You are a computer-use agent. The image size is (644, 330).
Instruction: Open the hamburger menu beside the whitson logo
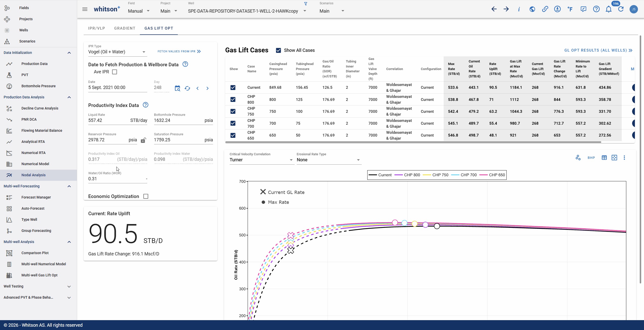pyautogui.click(x=85, y=9)
